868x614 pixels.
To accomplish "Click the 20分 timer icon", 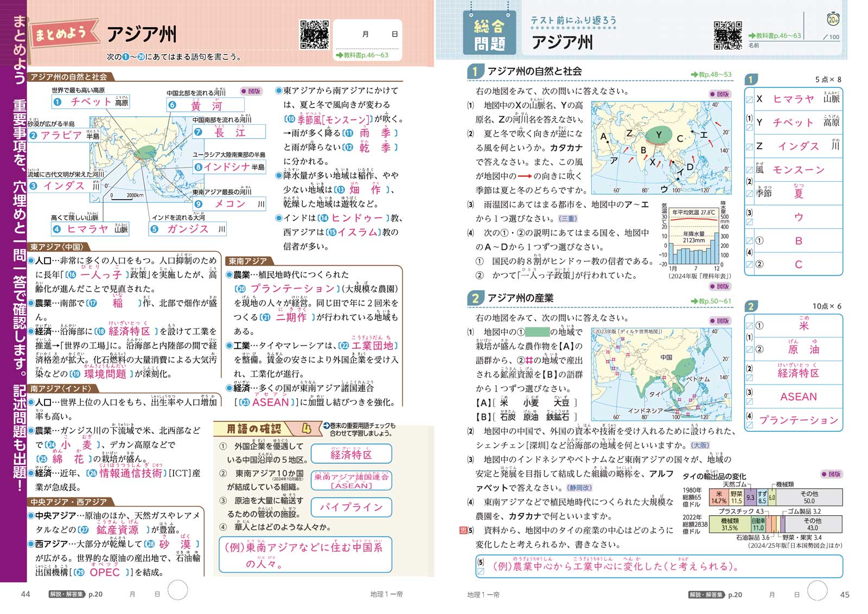I will [x=833, y=20].
